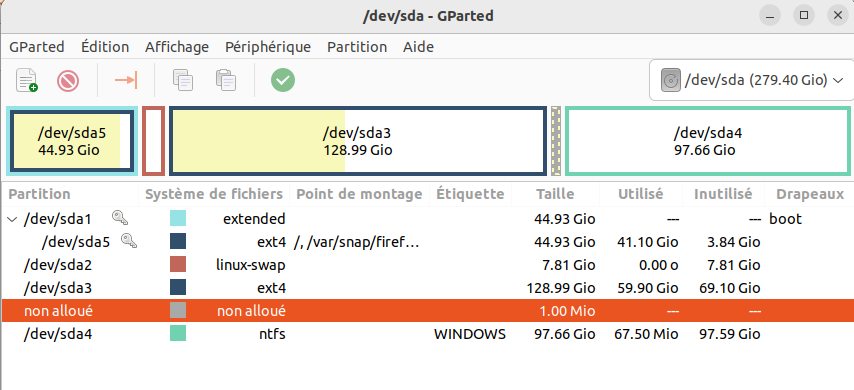The height and width of the screenshot is (390, 854).
Task: Click the 128.99 Gio size cell in list
Action: [561, 288]
